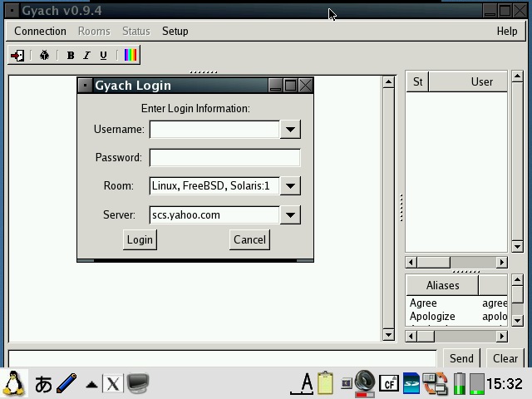The image size is (532, 399).
Task: Click the SD card icon in taskbar
Action: (411, 383)
